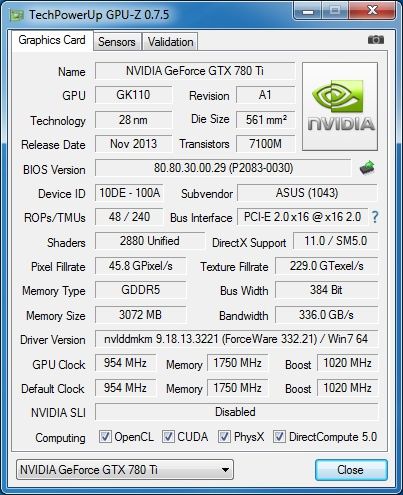Click the Driver Version field

tap(236, 339)
